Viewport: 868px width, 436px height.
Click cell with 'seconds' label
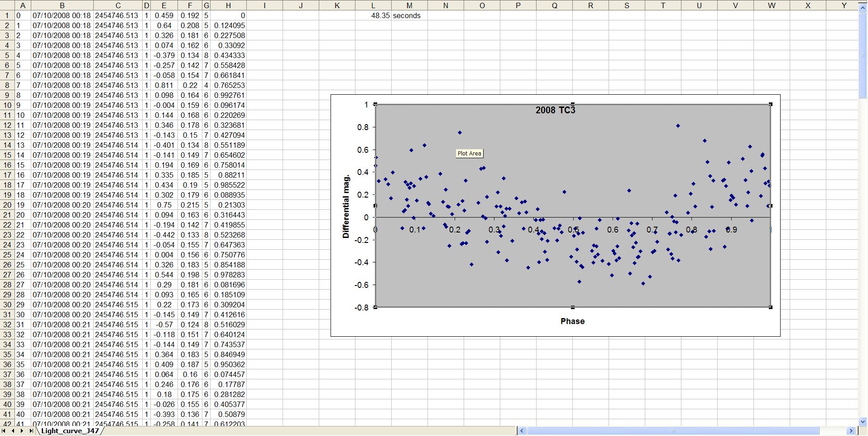(x=409, y=15)
